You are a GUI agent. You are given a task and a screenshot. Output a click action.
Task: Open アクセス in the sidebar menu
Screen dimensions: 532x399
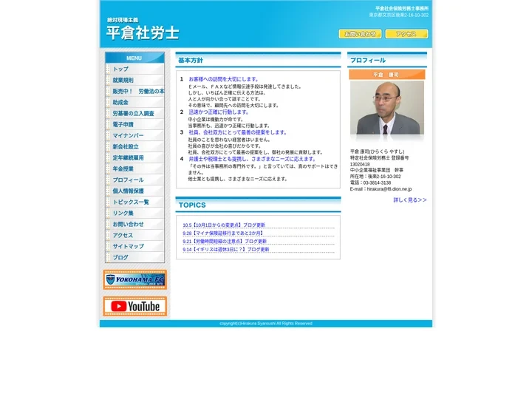click(134, 235)
